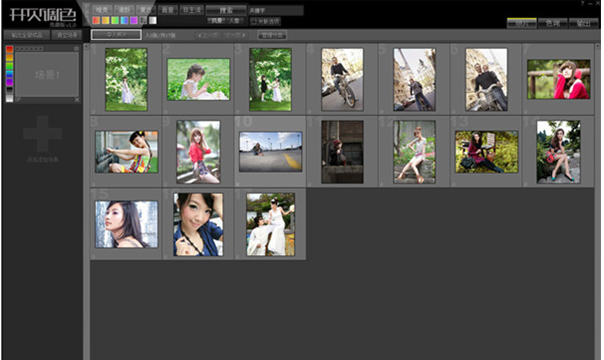This screenshot has width=604, height=360.
Task: Click the help question mark icon
Action: [x=582, y=3]
